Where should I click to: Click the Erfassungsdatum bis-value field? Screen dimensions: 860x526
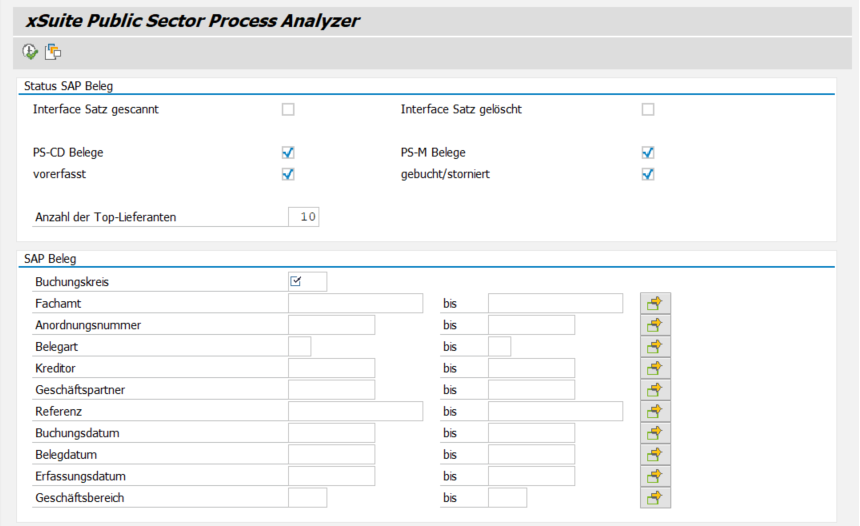[x=531, y=476]
